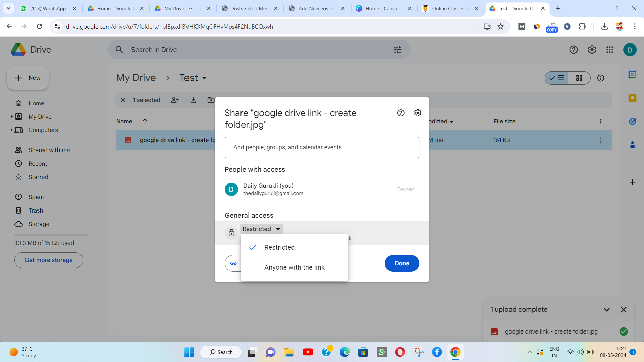Image resolution: width=644 pixels, height=362 pixels.
Task: Click the storage usage bar showing 30.3 MB
Action: tap(44, 243)
